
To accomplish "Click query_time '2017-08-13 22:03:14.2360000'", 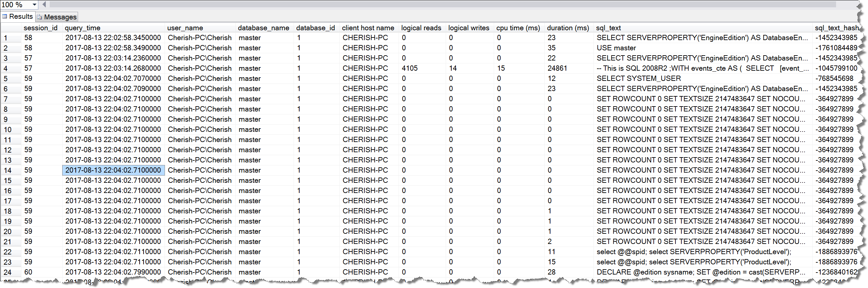I will point(113,58).
